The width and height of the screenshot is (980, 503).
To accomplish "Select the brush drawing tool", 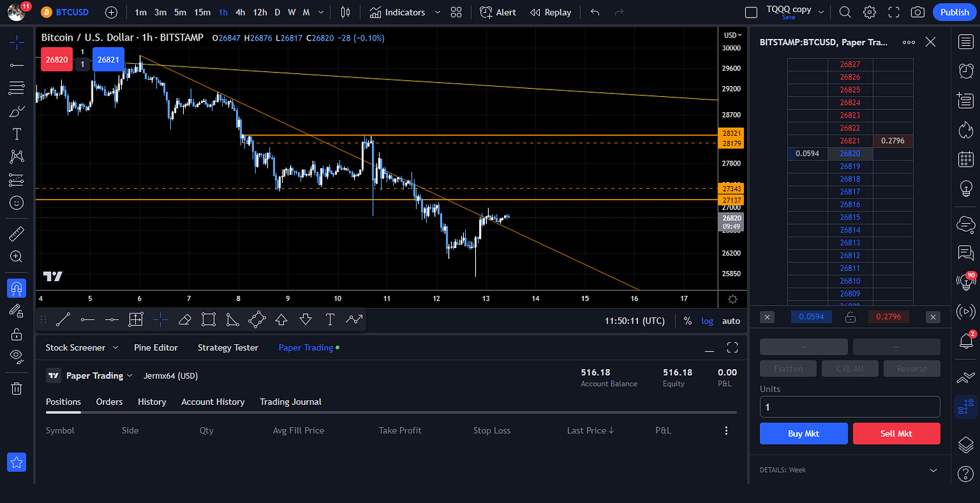I will coord(17,111).
